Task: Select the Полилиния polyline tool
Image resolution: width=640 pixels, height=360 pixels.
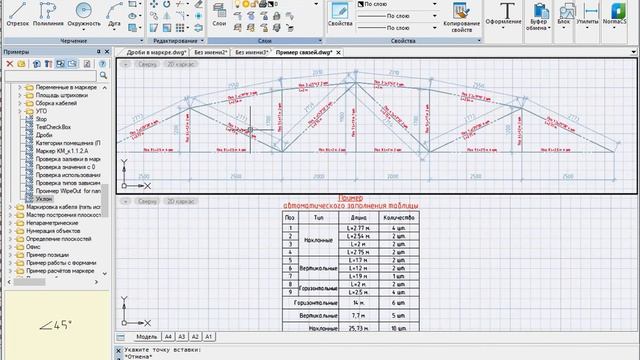Action: pyautogui.click(x=48, y=14)
